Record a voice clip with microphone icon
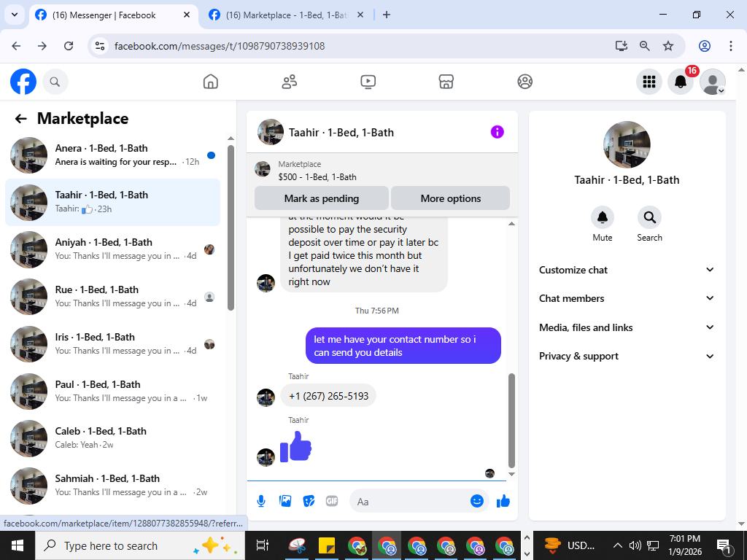Screen dimensions: 747x560 [261, 501]
